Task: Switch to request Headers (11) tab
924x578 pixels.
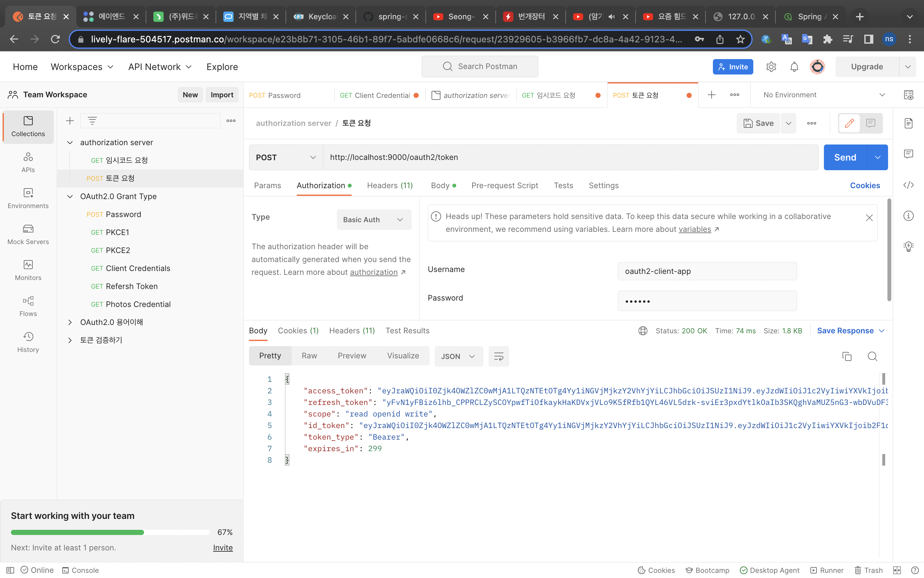Action: 390,185
